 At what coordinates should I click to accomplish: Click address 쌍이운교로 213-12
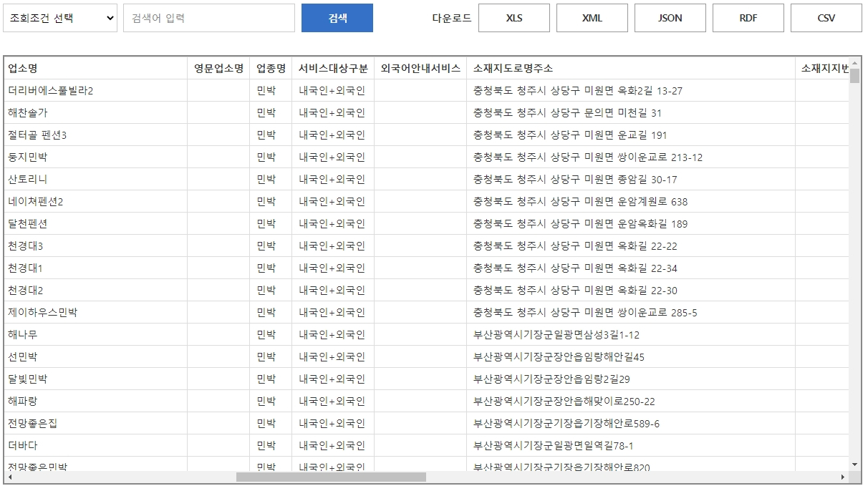(x=660, y=157)
